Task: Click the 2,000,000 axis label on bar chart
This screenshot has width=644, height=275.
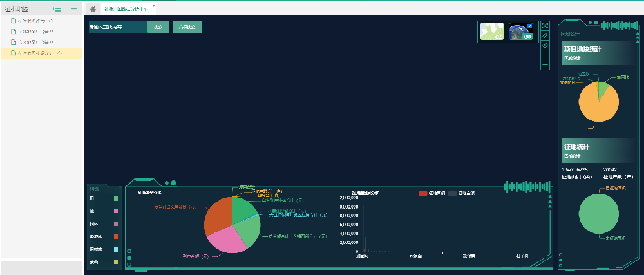Action: tap(350, 243)
